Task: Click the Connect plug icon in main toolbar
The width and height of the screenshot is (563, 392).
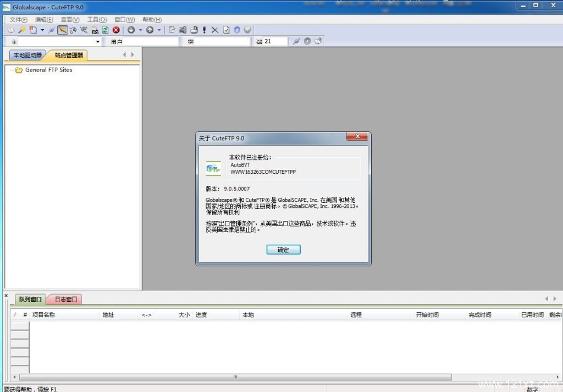Action: tap(52, 30)
